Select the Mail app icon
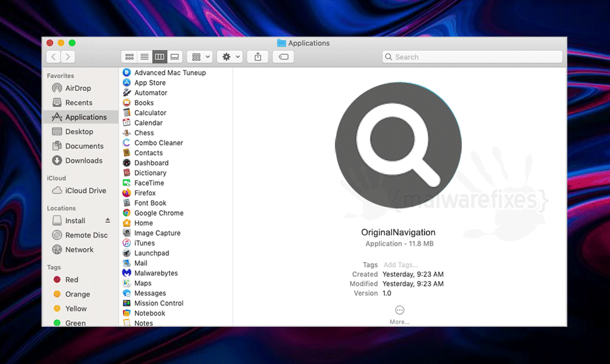This screenshot has height=364, width=610. 126,263
